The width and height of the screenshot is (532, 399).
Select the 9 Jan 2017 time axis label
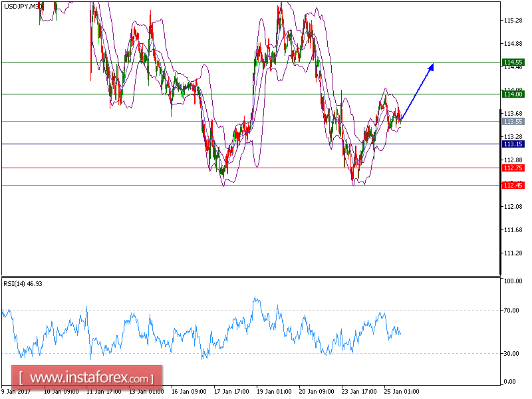tap(17, 392)
